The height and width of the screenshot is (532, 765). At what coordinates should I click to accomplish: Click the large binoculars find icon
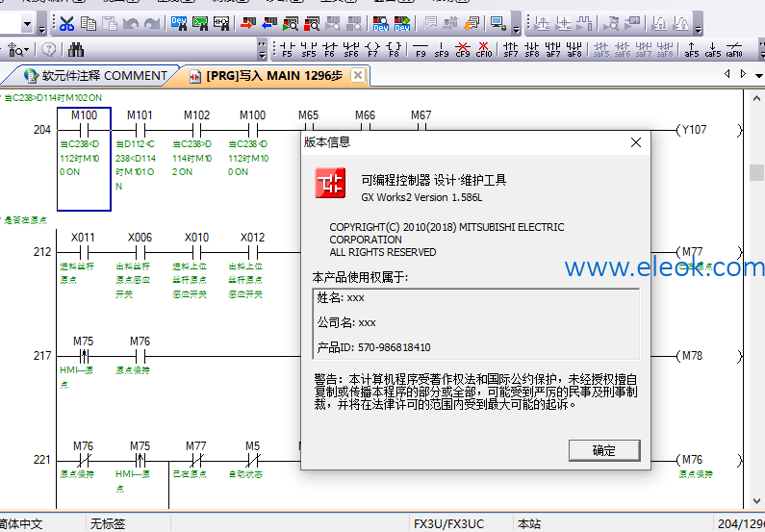[76, 49]
